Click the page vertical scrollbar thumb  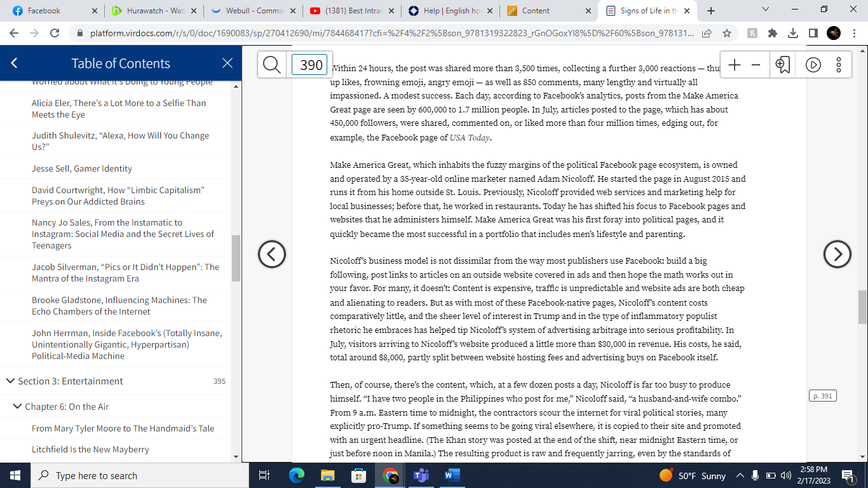(x=863, y=307)
